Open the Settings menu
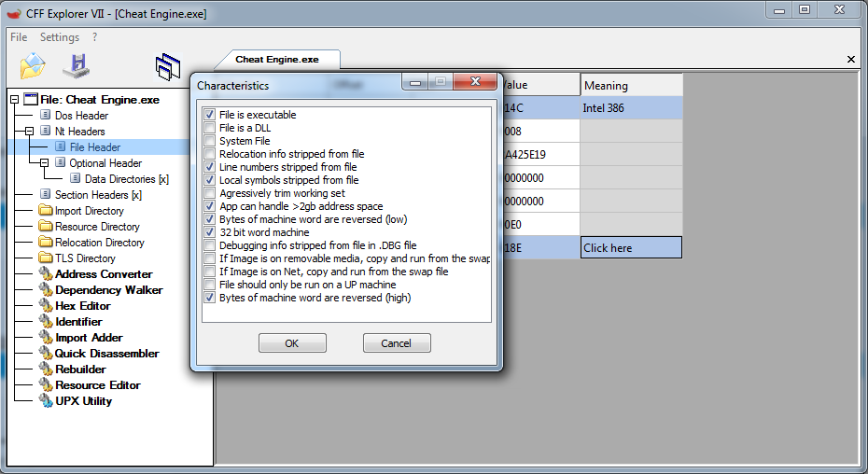868x474 pixels. coord(59,37)
